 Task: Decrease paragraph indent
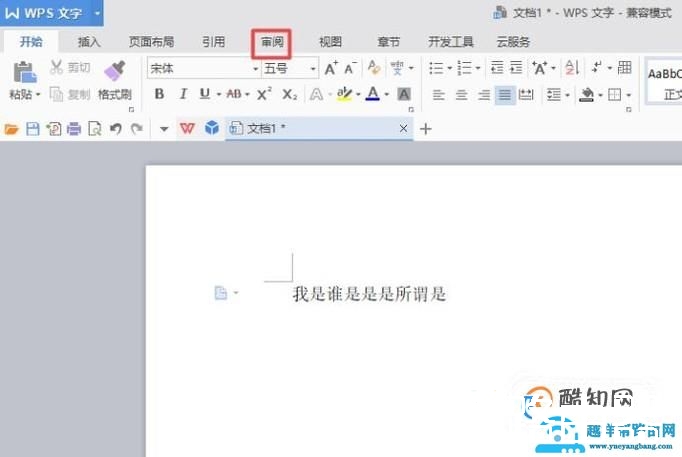pos(497,68)
